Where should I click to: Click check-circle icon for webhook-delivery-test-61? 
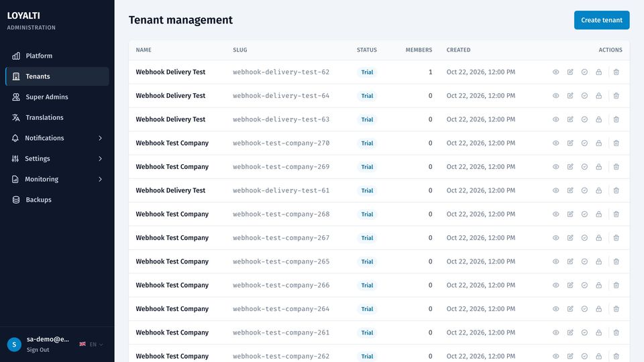(x=584, y=190)
